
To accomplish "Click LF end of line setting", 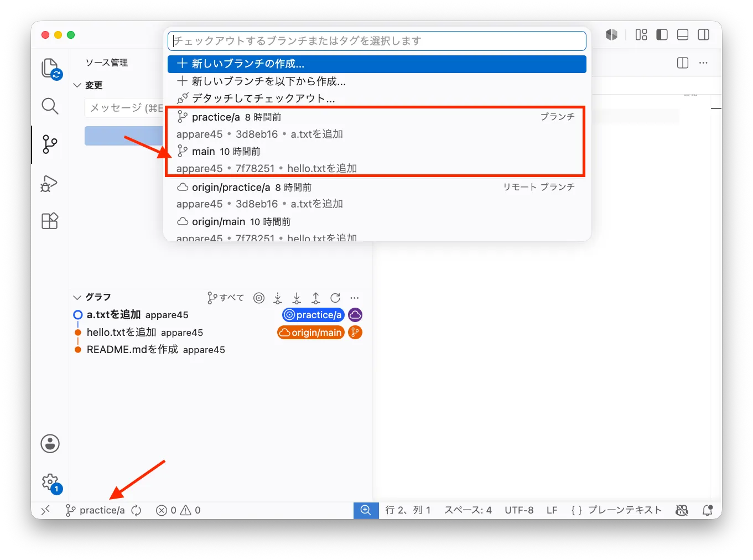I will (552, 510).
